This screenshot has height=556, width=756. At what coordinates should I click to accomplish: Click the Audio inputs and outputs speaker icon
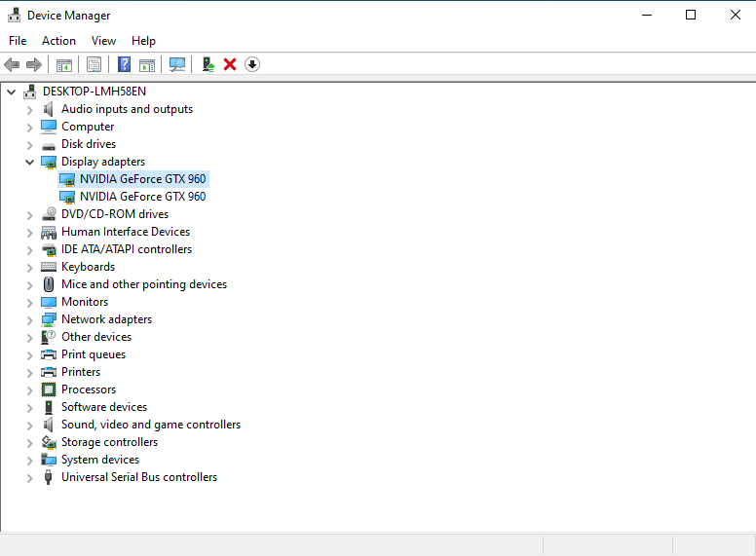[48, 109]
